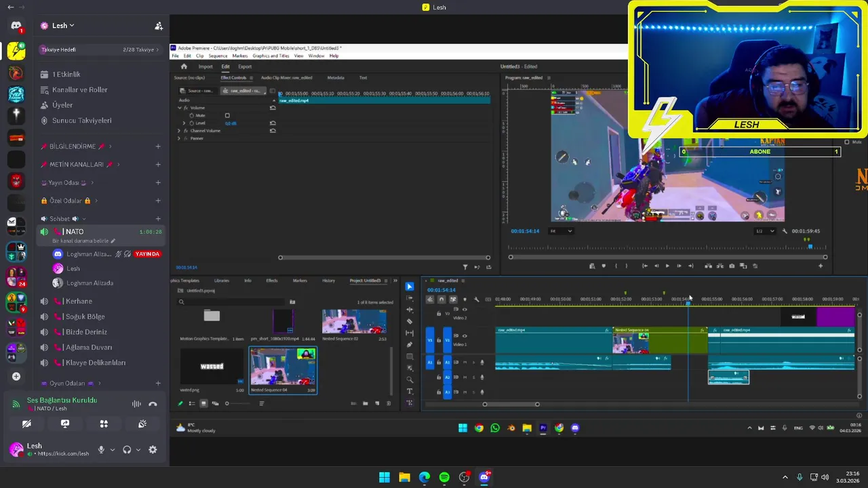Screen dimensions: 868x488
Task: Step forward one frame in Program monitor
Action: point(679,266)
